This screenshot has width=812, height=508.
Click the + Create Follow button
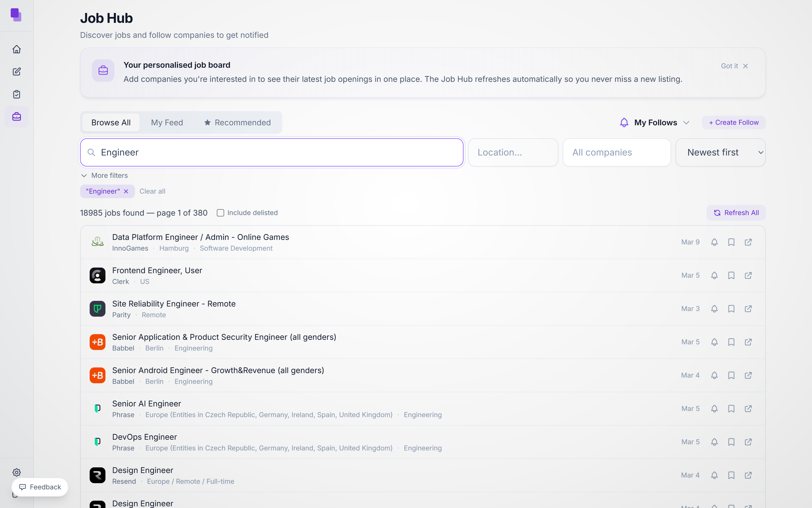[734, 122]
